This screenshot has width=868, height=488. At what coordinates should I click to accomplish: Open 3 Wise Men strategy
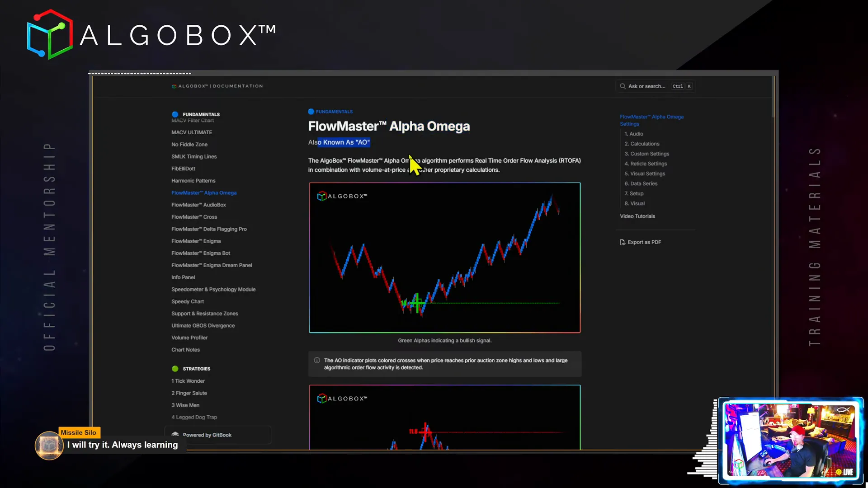[x=185, y=405]
